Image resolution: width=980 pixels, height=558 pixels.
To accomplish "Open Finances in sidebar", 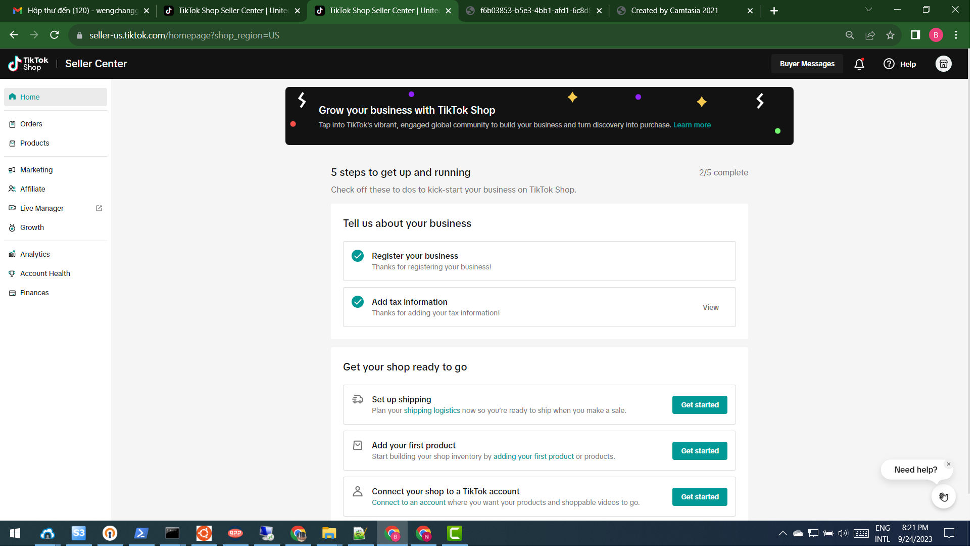I will (x=56, y=293).
